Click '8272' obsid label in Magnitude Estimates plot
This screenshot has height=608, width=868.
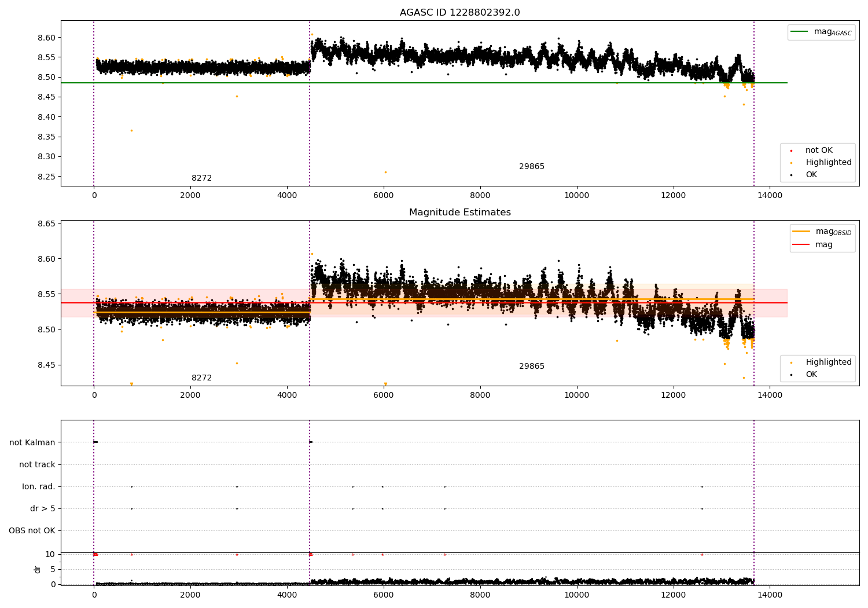coord(201,378)
